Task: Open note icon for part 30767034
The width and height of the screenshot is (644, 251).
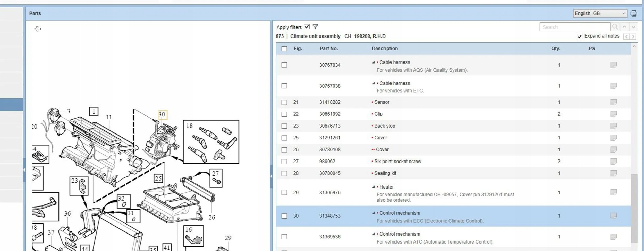Action: 613,65
